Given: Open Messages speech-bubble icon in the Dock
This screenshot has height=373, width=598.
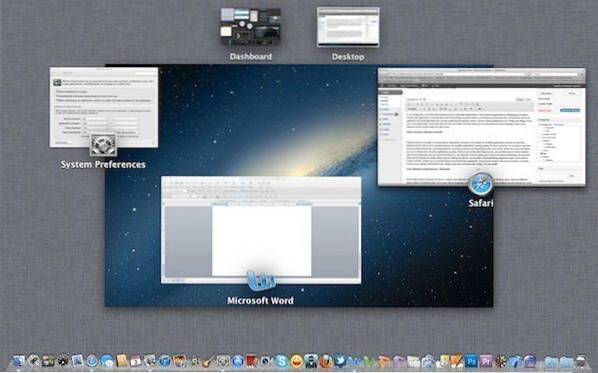Looking at the screenshot, I should click(107, 361).
